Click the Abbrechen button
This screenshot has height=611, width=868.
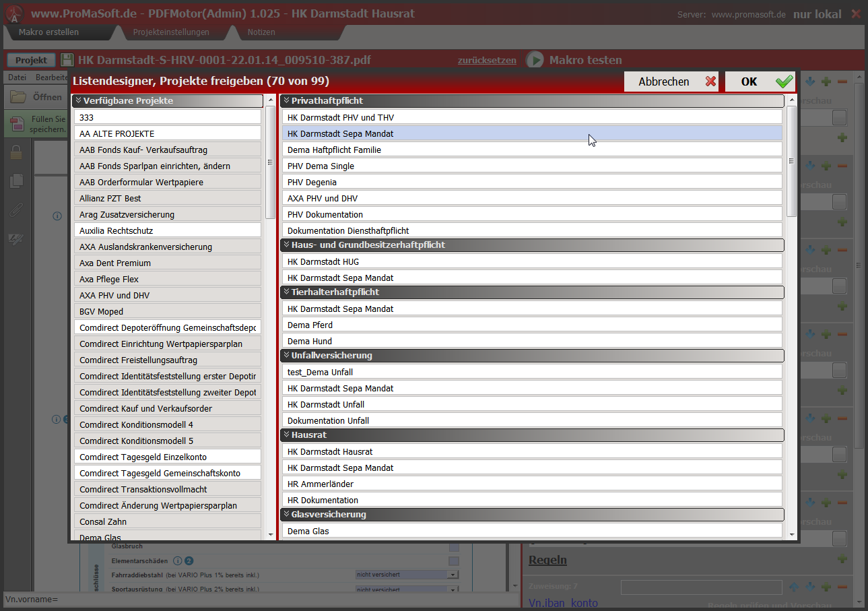[671, 82]
